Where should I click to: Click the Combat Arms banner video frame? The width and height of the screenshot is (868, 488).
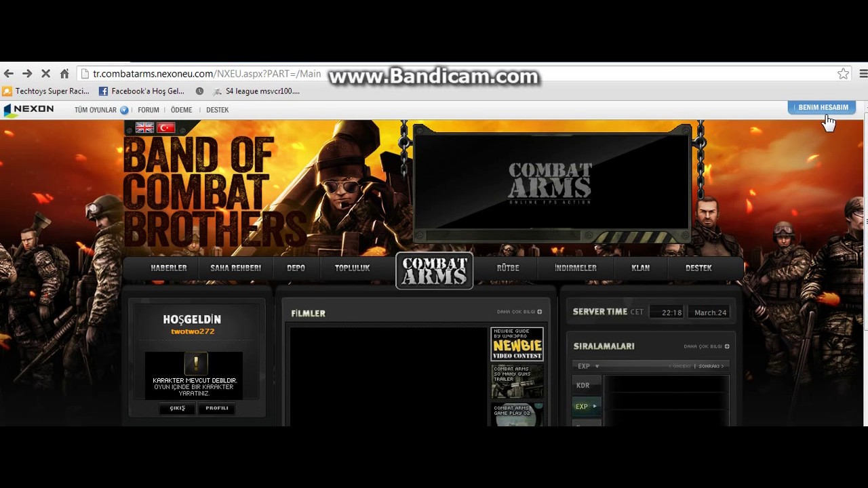(551, 182)
